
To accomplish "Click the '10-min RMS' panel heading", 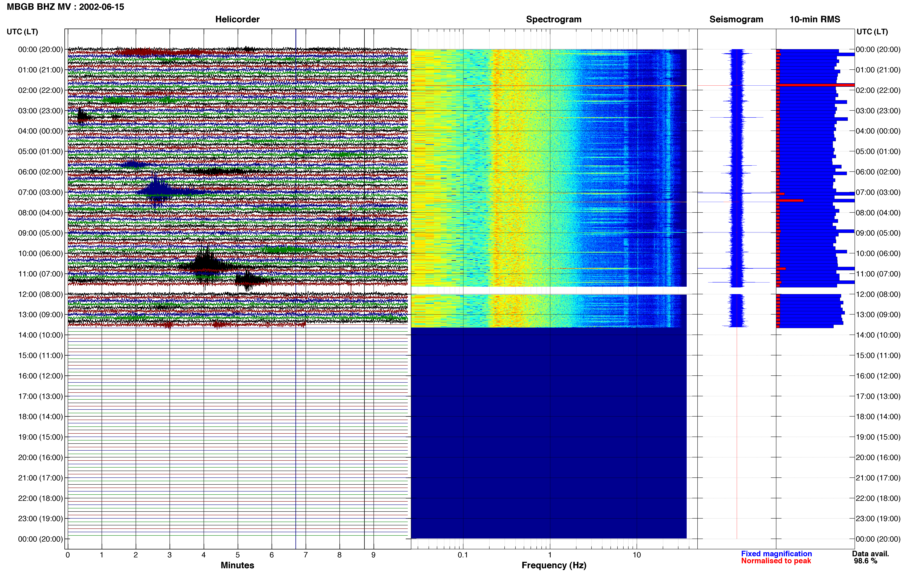I will coord(815,19).
